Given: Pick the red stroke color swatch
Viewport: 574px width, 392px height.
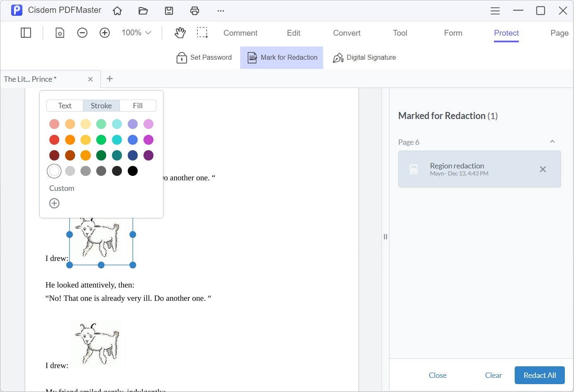Looking at the screenshot, I should (54, 140).
